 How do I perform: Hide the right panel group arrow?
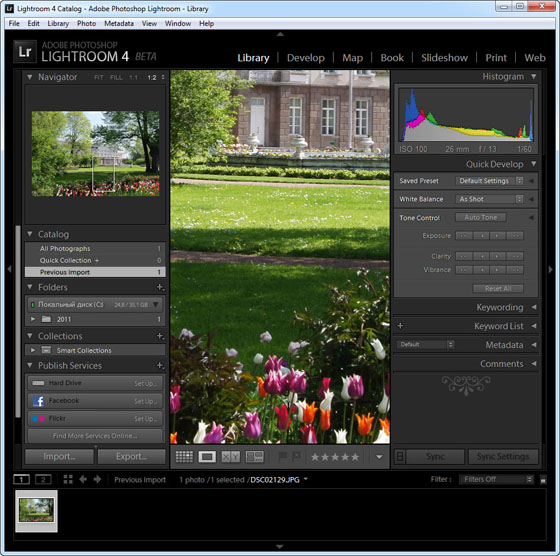pos(550,269)
